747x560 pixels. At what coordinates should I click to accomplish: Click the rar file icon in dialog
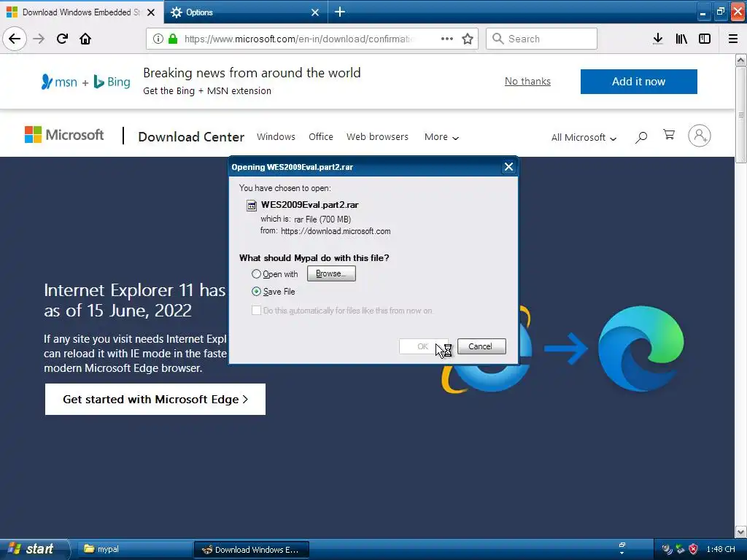(x=251, y=205)
